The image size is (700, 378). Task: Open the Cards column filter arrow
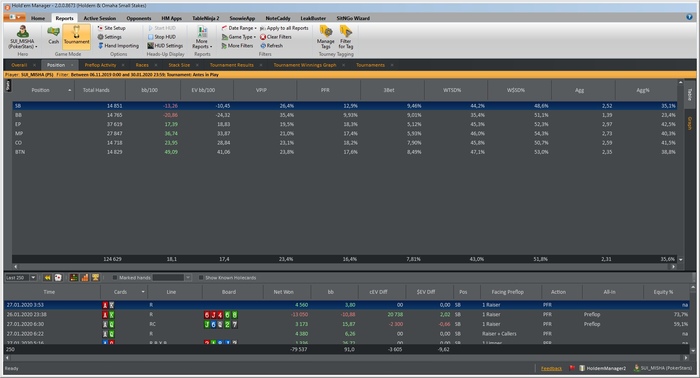(x=143, y=292)
